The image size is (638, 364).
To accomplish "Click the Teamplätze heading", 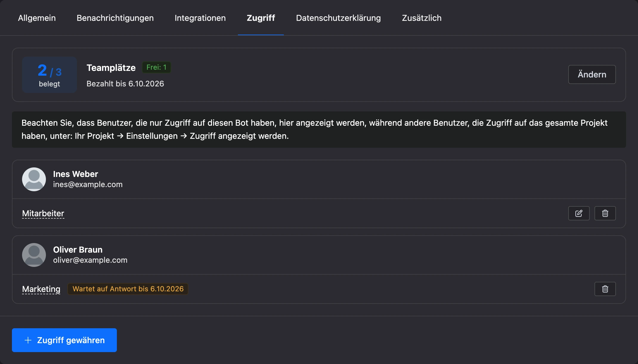I will [111, 68].
